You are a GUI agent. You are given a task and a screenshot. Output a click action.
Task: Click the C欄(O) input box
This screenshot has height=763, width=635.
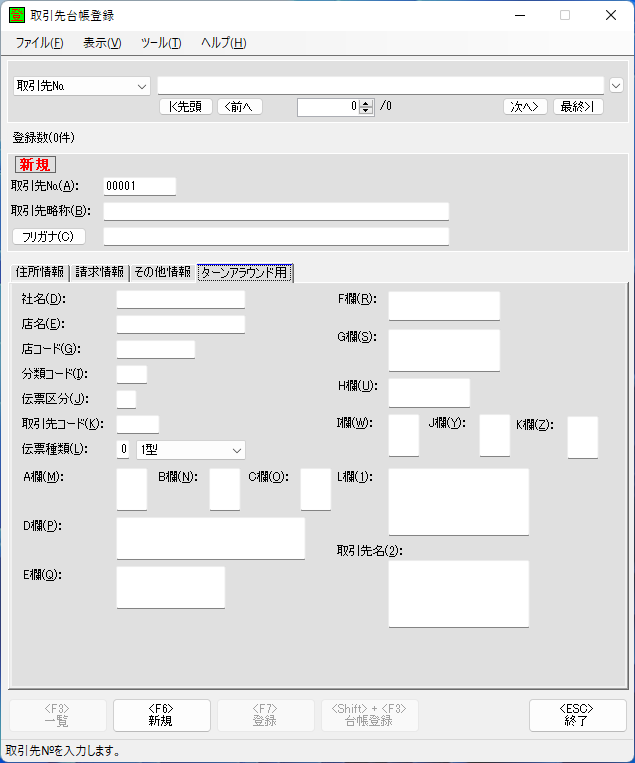click(x=316, y=490)
